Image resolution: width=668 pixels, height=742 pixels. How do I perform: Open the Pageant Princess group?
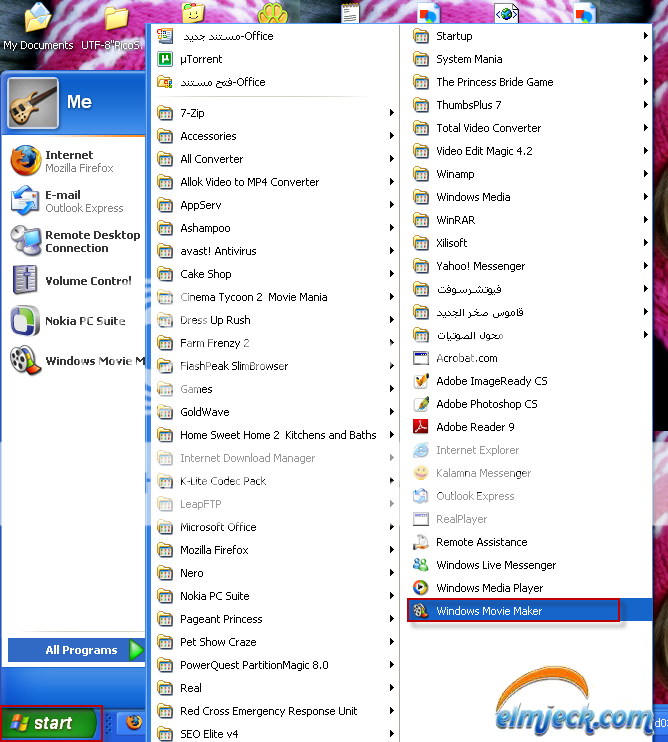pos(276,619)
